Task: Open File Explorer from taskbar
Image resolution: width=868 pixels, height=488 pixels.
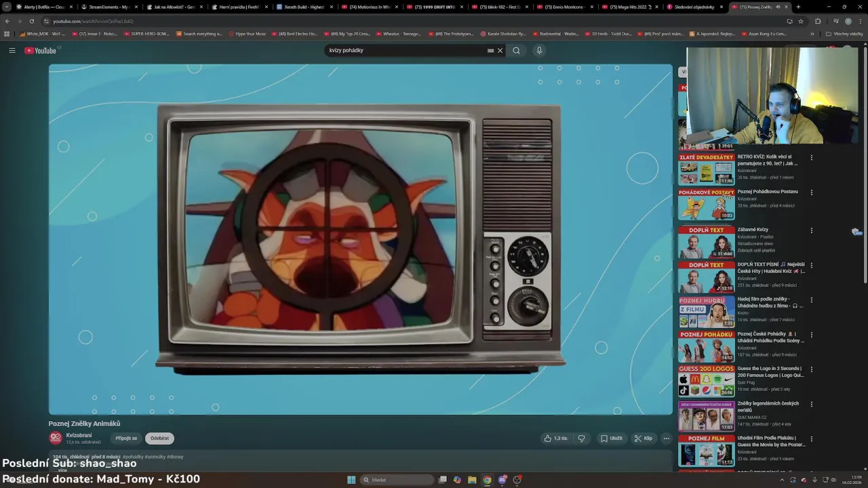Action: [x=472, y=480]
